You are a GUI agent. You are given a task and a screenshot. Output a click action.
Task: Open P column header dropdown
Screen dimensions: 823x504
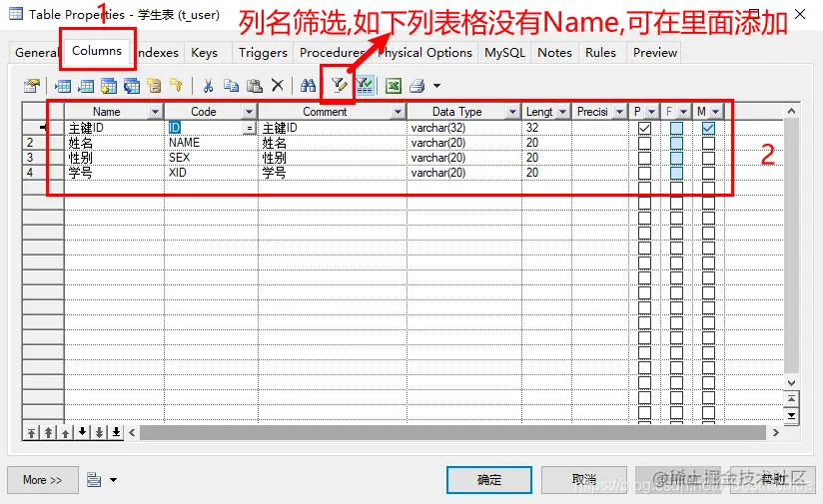(651, 112)
